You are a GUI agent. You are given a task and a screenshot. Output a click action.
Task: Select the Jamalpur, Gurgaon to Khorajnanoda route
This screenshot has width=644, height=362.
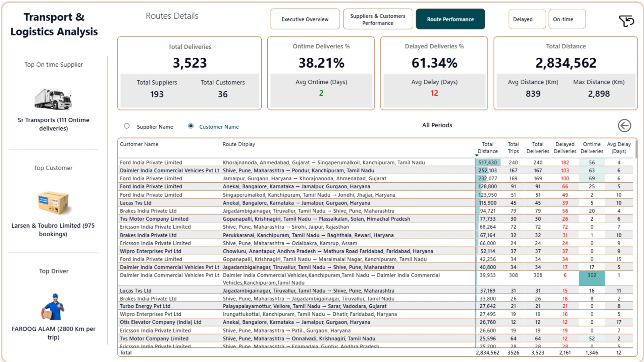376,179
